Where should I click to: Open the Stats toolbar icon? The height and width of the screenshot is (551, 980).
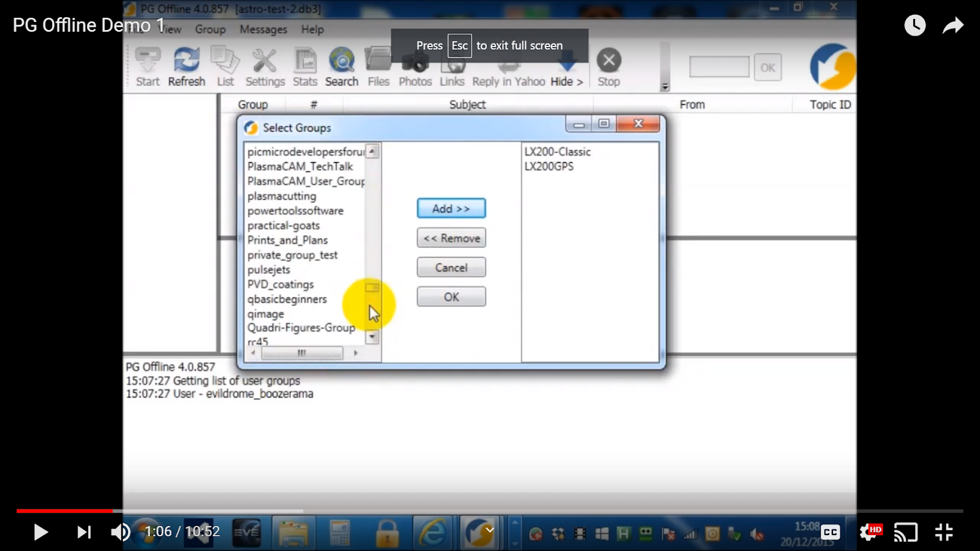tap(305, 67)
